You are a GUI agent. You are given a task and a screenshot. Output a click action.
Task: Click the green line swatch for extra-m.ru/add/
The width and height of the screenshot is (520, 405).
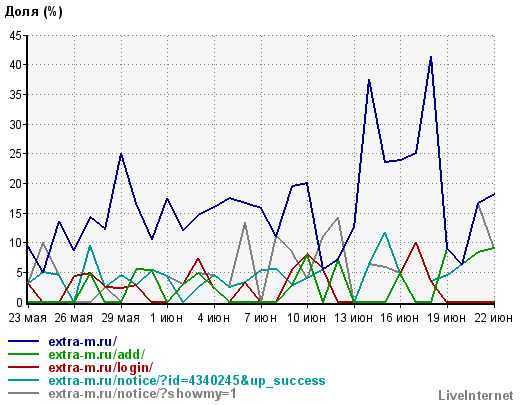24,354
